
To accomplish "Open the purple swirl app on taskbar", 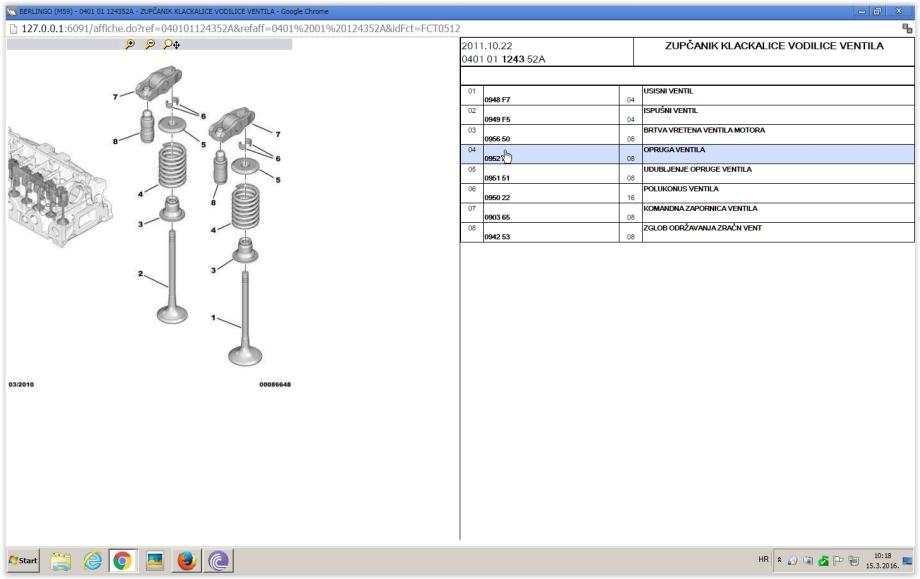I will click(x=218, y=561).
